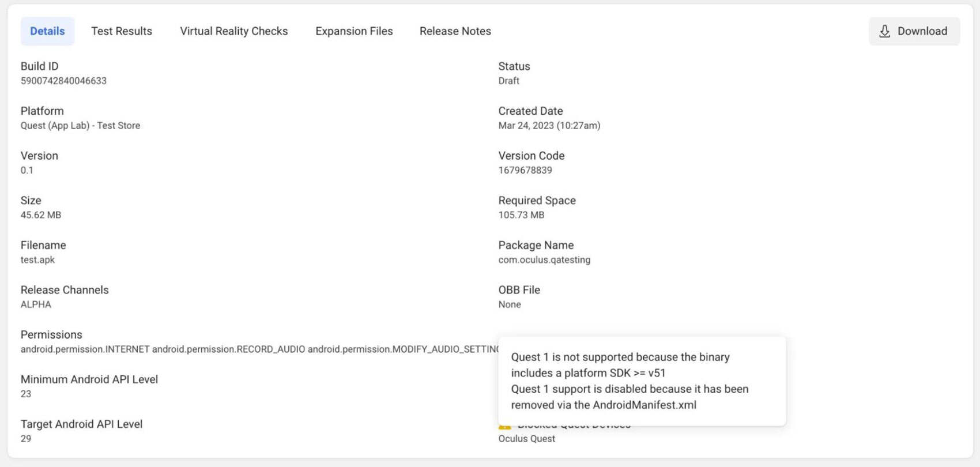This screenshot has height=467, width=980.
Task: Click the Quest (App Lab) - Test Store platform text
Action: point(80,126)
